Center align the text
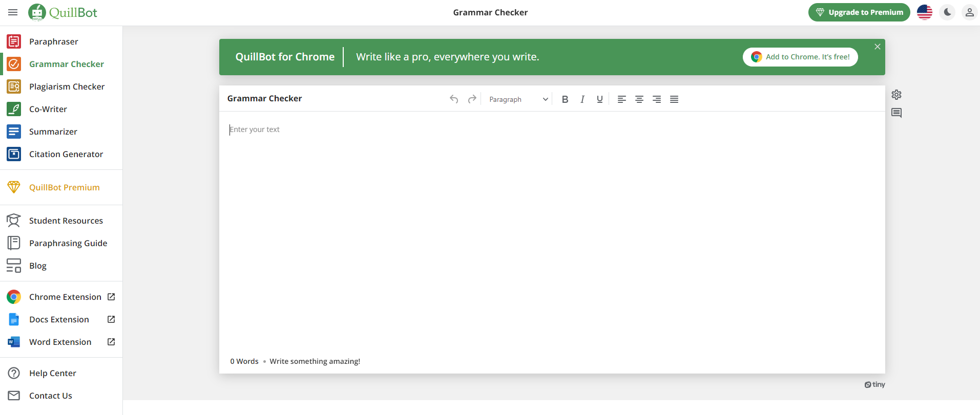The height and width of the screenshot is (415, 980). coord(639,99)
